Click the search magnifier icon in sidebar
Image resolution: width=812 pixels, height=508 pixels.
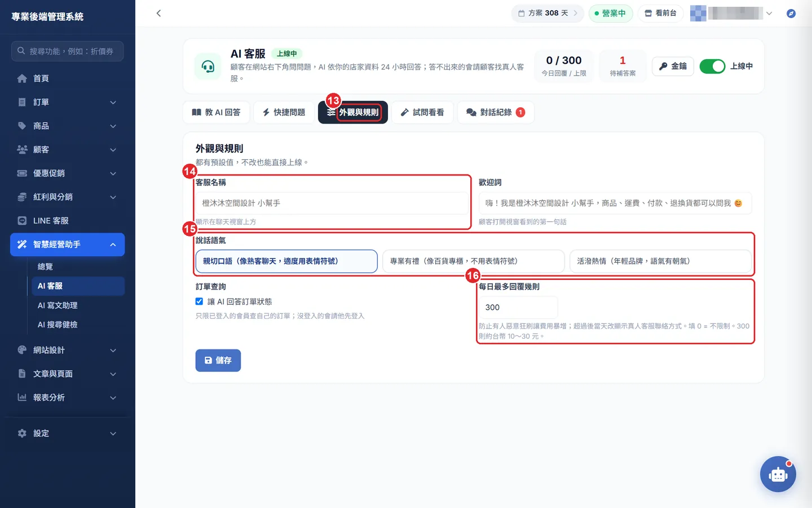pos(21,51)
